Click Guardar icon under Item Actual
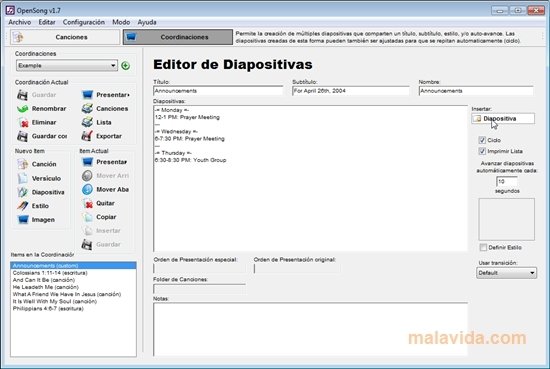This screenshot has height=369, width=550. coord(87,244)
